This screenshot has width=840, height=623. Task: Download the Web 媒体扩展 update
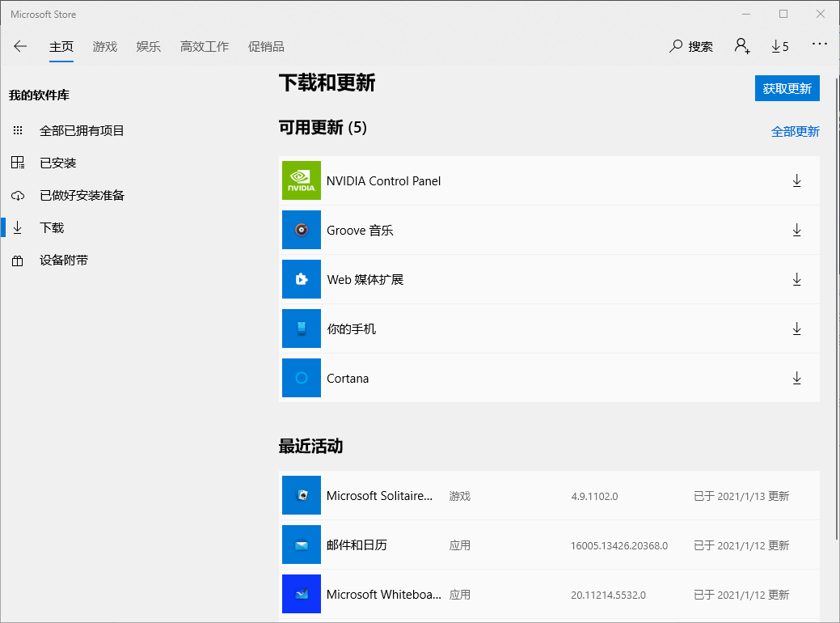tap(796, 279)
